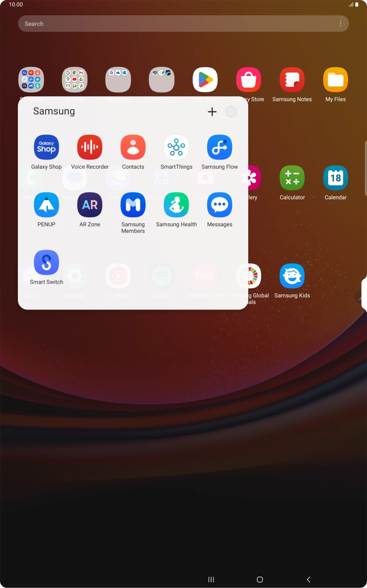Screen dimensions: 367x588
Task: Open the three-dot more options menu
Action: (x=340, y=24)
